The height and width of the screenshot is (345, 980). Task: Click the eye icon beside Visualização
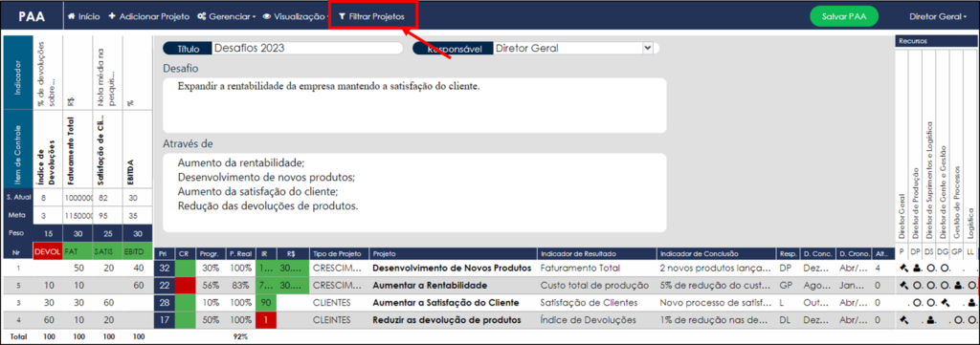click(x=267, y=17)
